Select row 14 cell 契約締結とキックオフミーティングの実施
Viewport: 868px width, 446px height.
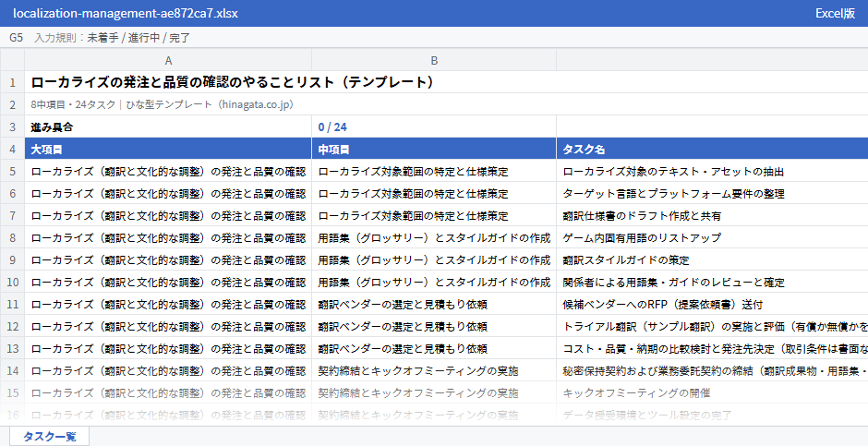coord(434,370)
